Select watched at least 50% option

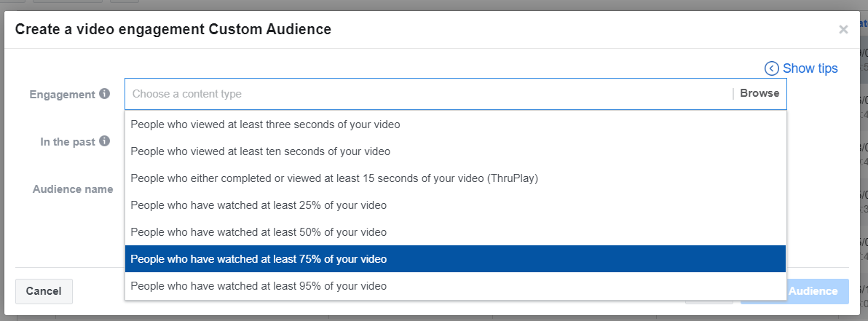(455, 232)
